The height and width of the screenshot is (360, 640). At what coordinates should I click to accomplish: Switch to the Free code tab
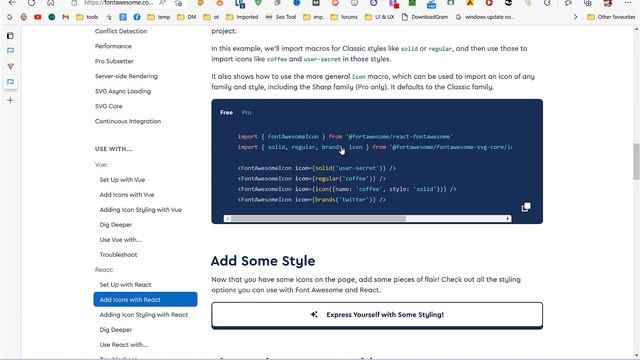(x=226, y=112)
